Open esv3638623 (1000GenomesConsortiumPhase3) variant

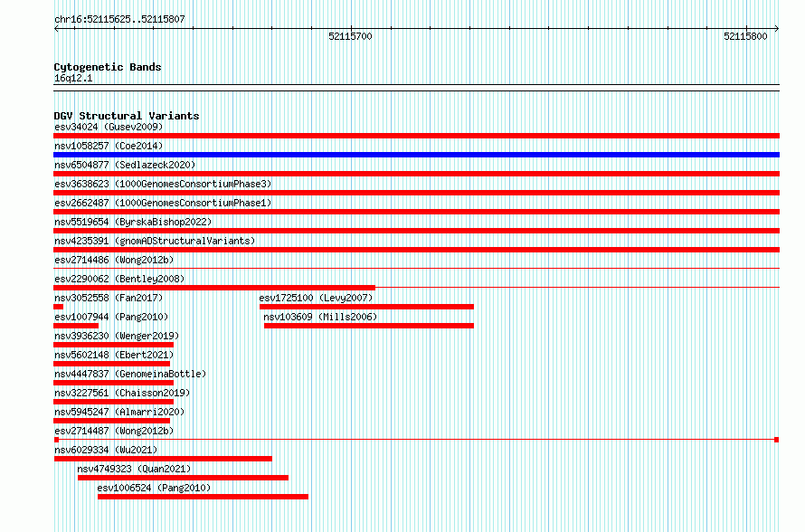pyautogui.click(x=163, y=184)
